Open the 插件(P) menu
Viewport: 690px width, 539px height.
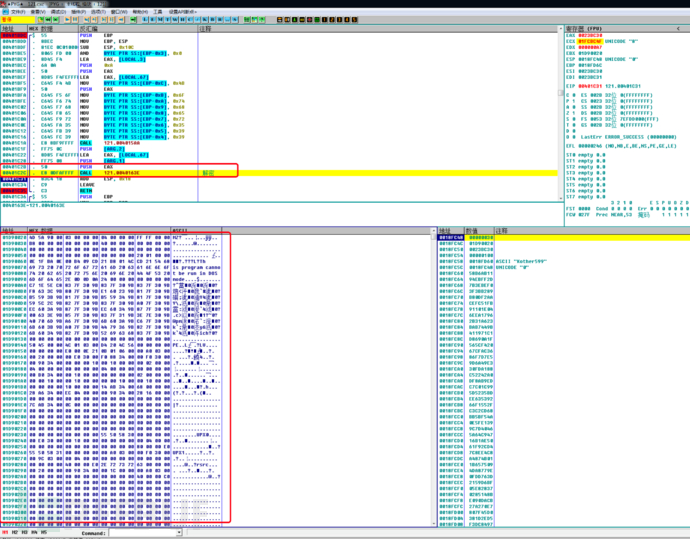coord(78,12)
